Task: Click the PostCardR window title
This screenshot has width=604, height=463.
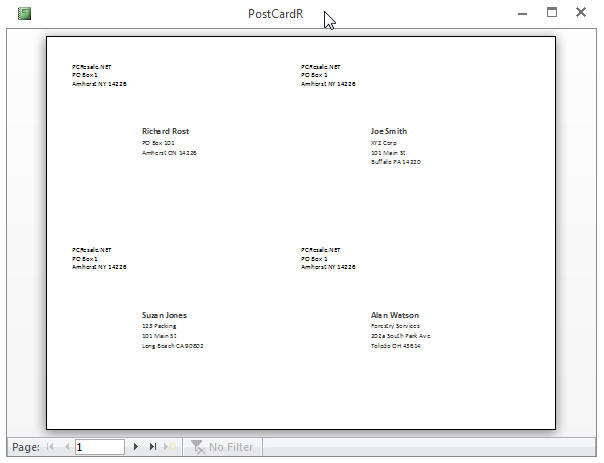Action: 276,14
